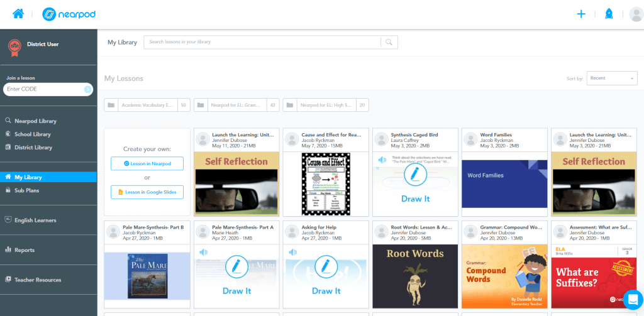Click the Lesson in Google Slides button
Image resolution: width=644 pixels, height=316 pixels.
tap(147, 192)
